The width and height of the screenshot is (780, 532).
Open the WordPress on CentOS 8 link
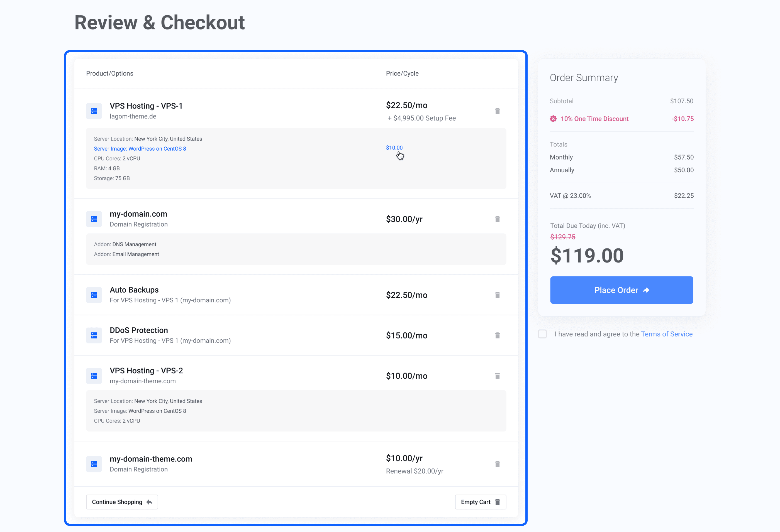coord(157,149)
